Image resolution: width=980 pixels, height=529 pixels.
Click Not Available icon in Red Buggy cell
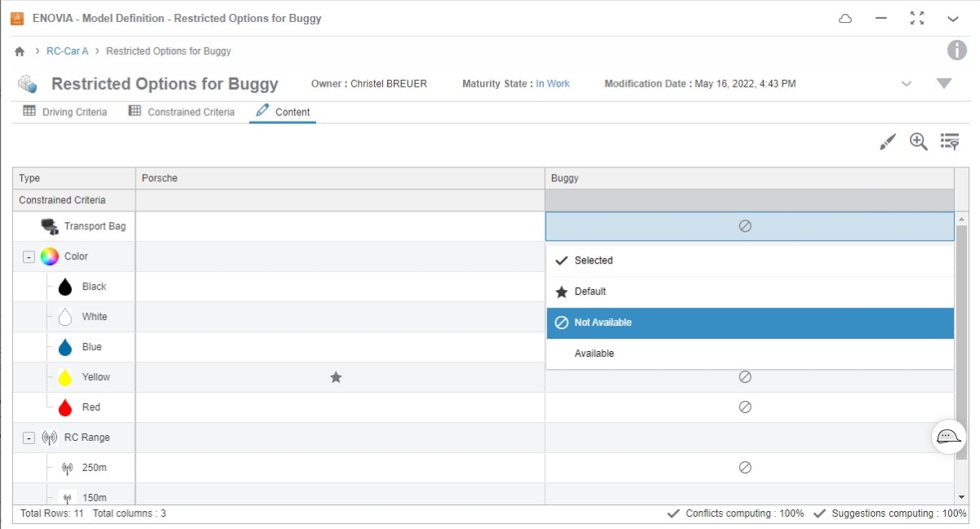coord(745,407)
